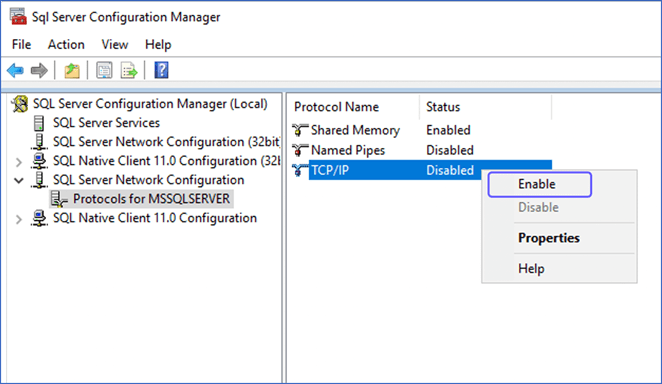Click the Named Pipes protocol icon

point(300,150)
